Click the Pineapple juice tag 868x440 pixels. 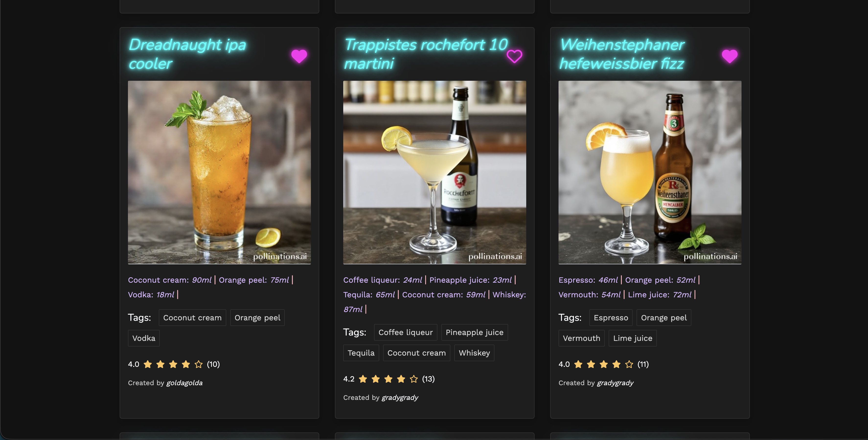[x=474, y=332]
